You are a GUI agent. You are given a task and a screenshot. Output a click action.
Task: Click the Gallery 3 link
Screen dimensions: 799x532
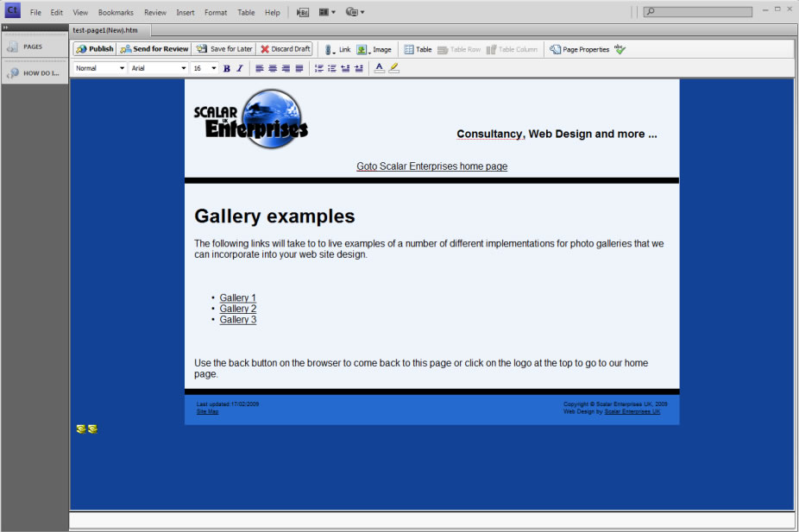[237, 320]
